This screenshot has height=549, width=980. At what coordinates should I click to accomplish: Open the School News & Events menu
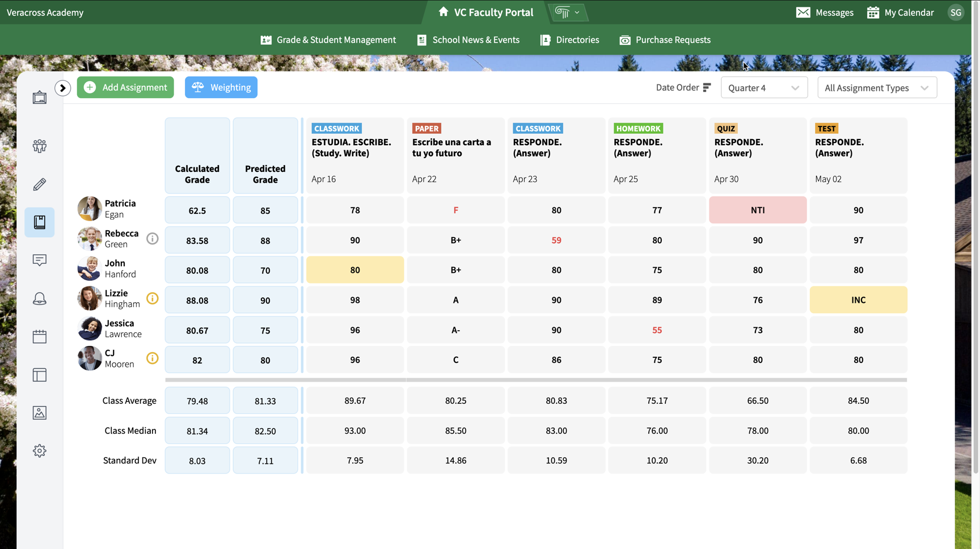pos(468,40)
